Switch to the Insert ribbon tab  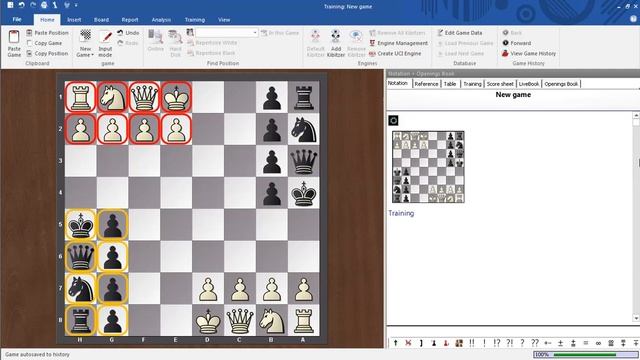point(74,20)
